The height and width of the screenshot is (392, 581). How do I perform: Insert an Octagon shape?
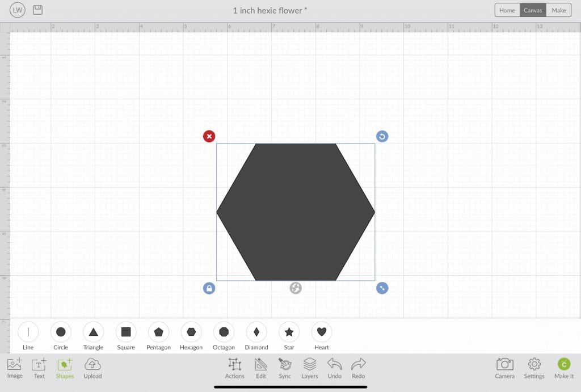(224, 336)
